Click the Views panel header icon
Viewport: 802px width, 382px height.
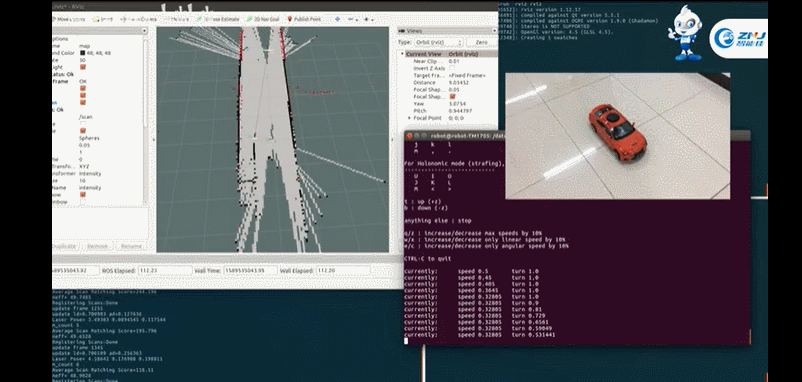pos(403,31)
